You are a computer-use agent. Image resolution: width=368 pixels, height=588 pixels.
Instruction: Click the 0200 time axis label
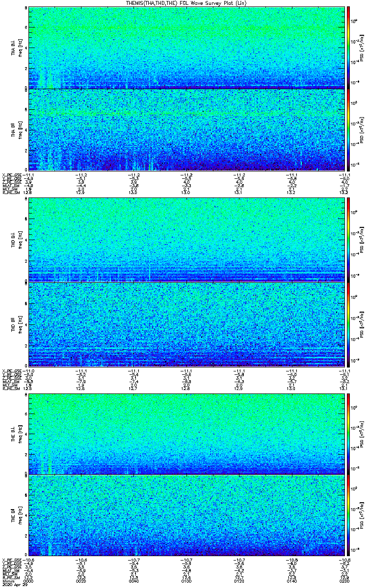(345, 581)
